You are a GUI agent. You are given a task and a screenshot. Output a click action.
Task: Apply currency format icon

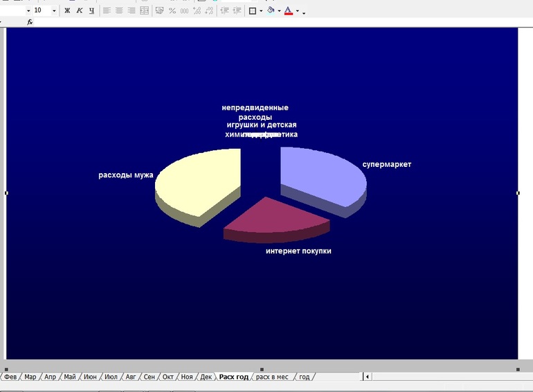159,10
